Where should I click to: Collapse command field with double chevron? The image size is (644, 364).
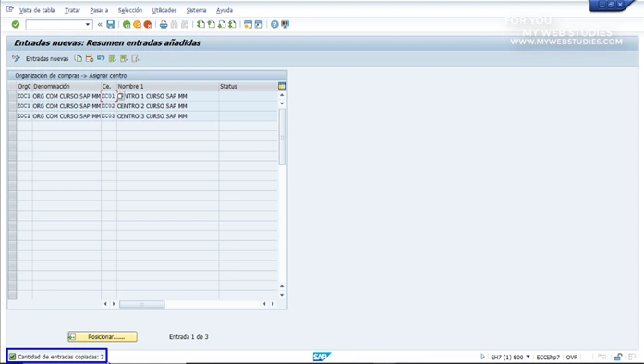click(100, 25)
